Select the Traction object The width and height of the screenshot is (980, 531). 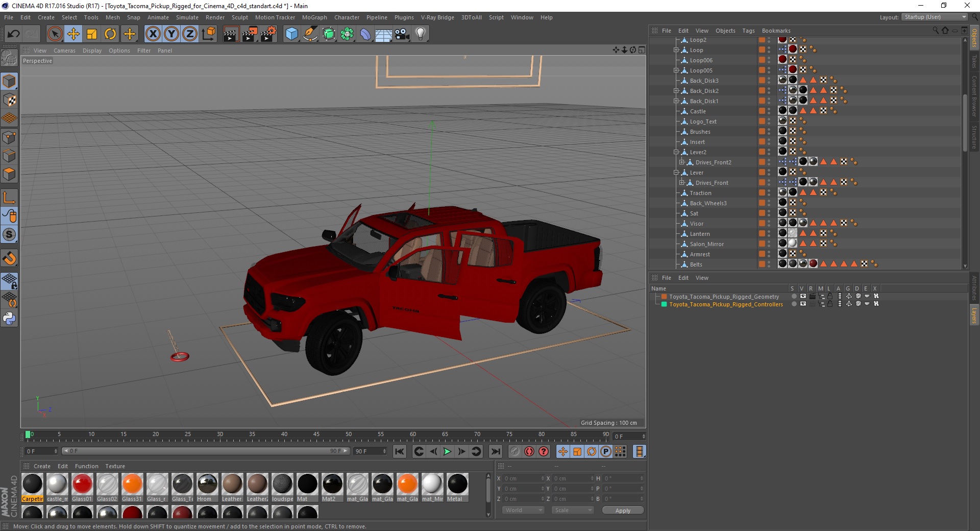tap(700, 193)
